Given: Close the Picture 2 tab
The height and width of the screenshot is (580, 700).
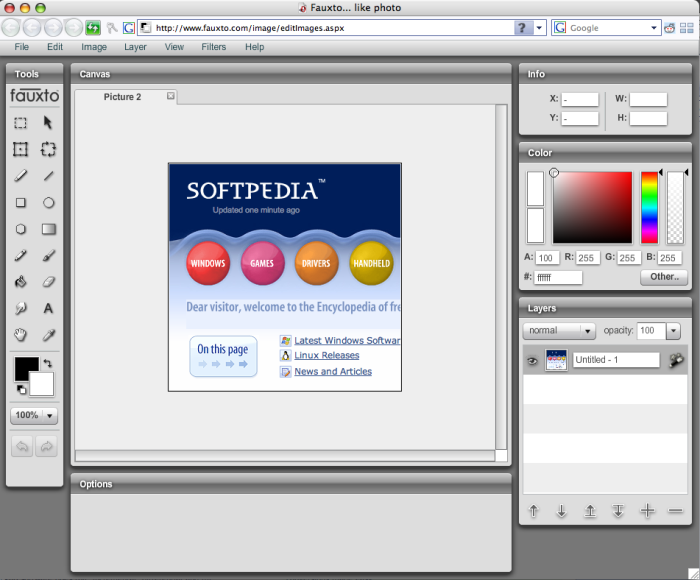Looking at the screenshot, I should click(x=171, y=96).
